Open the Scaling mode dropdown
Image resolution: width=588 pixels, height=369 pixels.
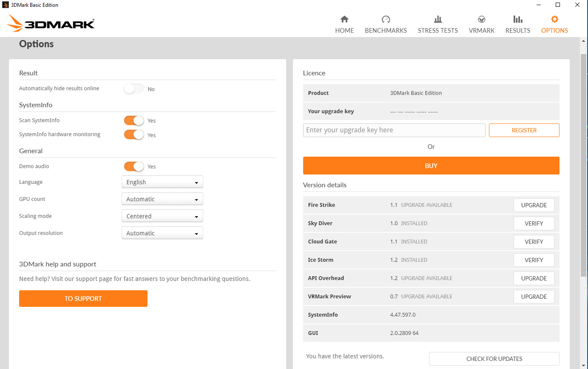162,216
